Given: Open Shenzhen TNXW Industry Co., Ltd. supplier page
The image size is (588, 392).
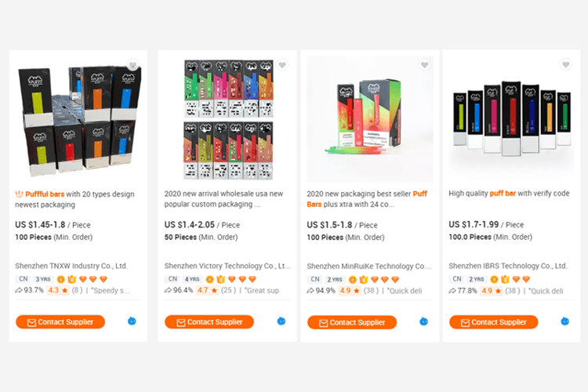Looking at the screenshot, I should [x=71, y=266].
